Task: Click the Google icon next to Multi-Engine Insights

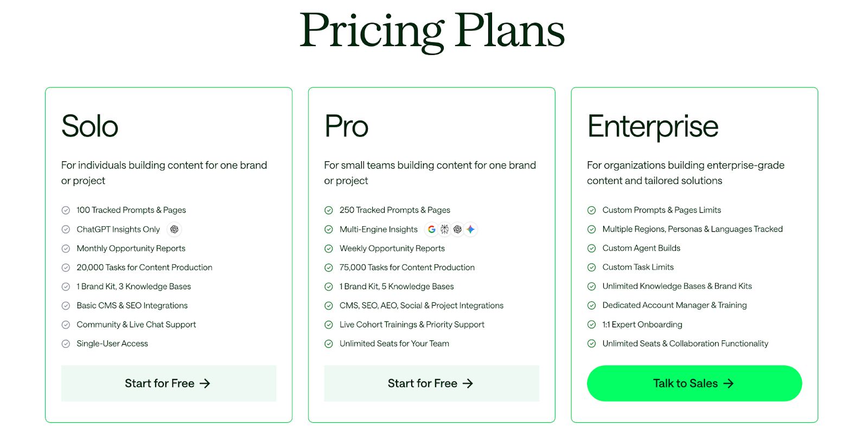Action: click(431, 229)
